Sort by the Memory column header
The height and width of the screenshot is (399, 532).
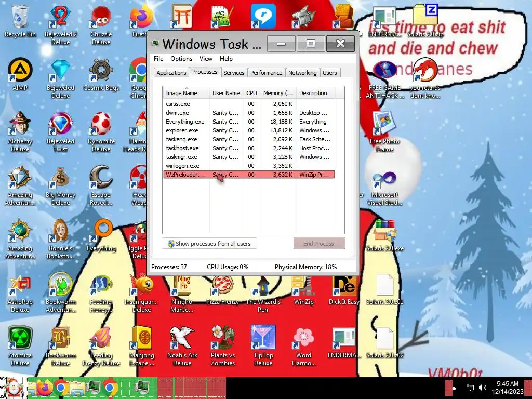pyautogui.click(x=278, y=93)
